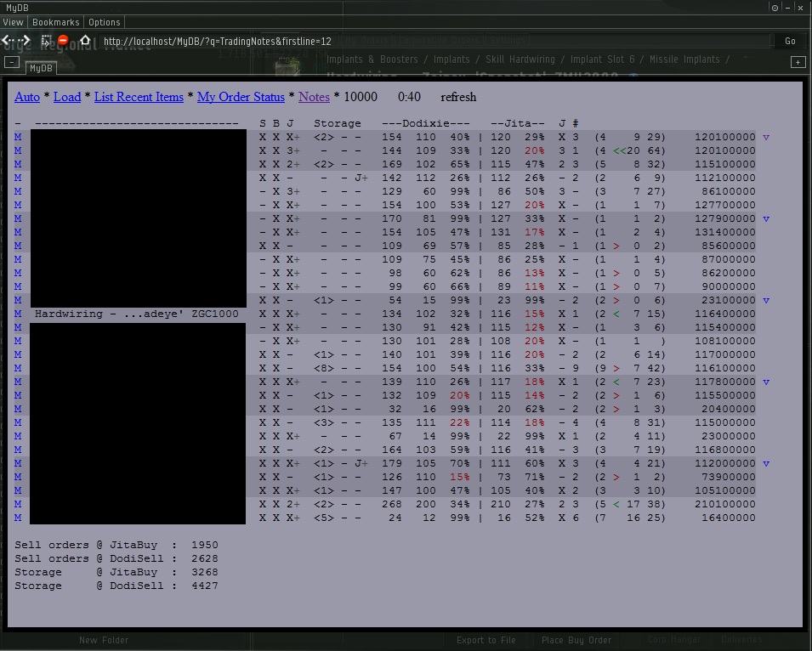Screen dimensions: 812x651
Task: Open the My Order Status link
Action: (x=241, y=97)
